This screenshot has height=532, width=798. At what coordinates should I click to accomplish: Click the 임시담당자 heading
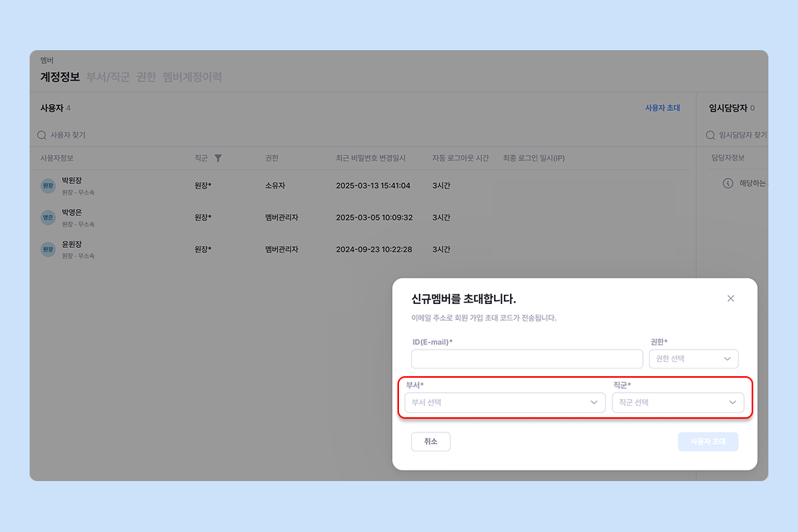pyautogui.click(x=728, y=108)
